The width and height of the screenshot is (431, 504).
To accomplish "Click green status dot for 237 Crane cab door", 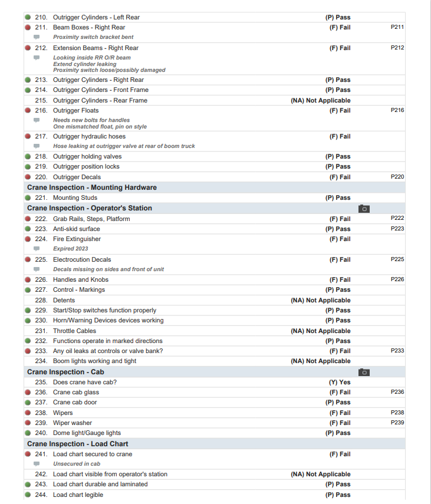I will pyautogui.click(x=28, y=403).
